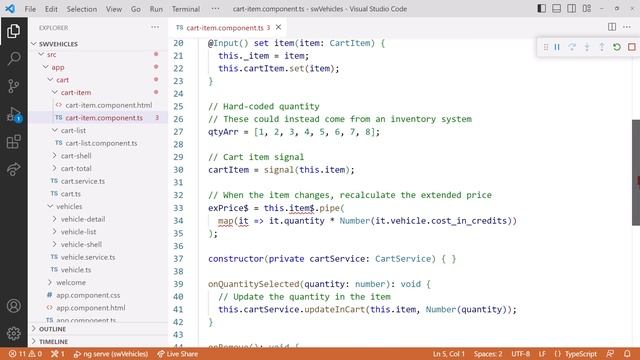
Task: Split the editor to the right
Action: (x=612, y=27)
